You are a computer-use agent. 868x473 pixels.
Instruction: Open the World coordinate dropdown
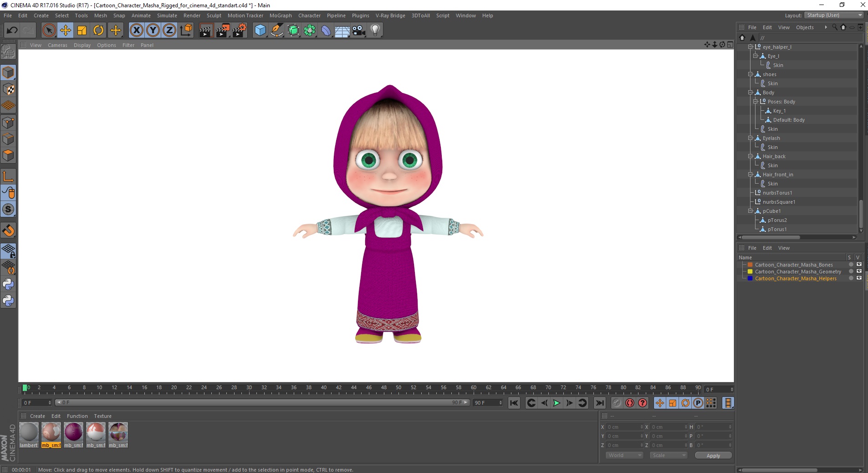tap(624, 455)
